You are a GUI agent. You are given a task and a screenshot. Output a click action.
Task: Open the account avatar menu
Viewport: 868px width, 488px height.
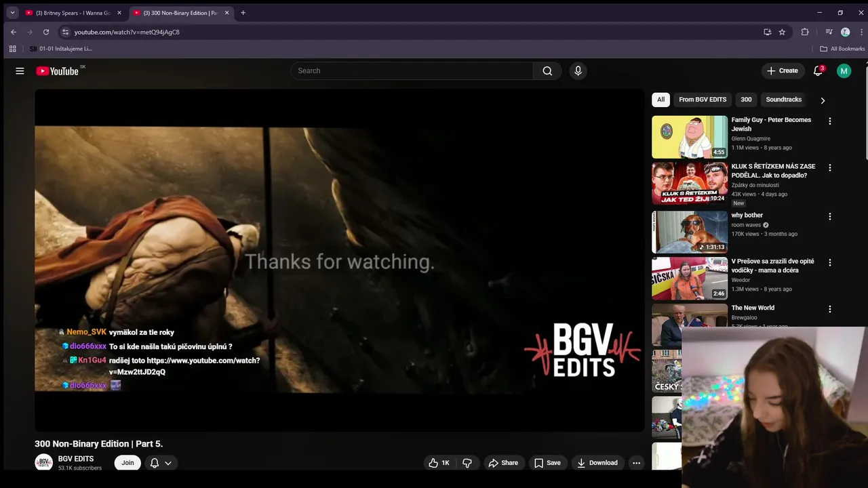pos(844,71)
